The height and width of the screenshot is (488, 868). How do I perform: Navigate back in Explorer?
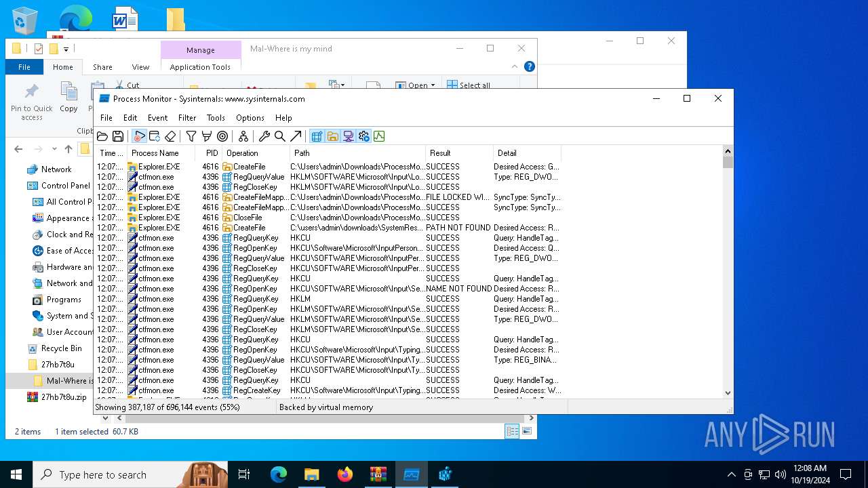tap(18, 149)
